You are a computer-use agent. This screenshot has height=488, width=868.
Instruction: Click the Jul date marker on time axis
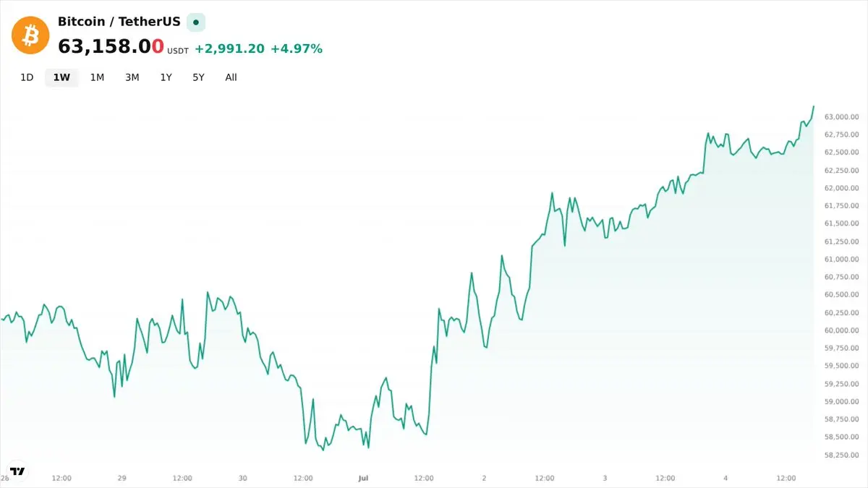(363, 478)
